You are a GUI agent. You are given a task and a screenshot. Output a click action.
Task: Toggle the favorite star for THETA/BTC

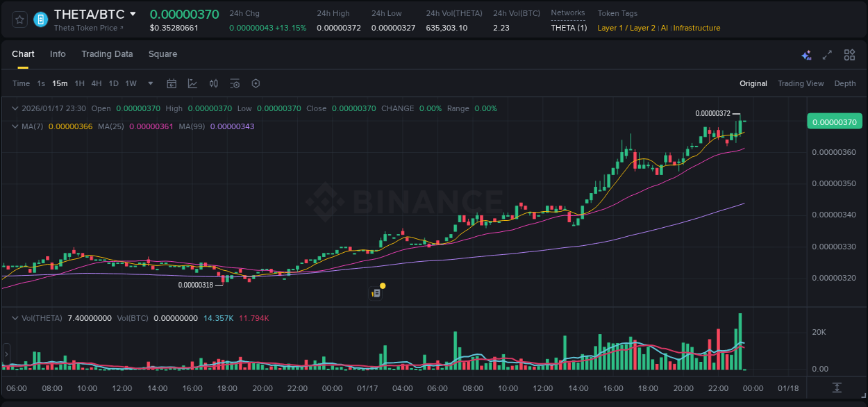(x=19, y=19)
